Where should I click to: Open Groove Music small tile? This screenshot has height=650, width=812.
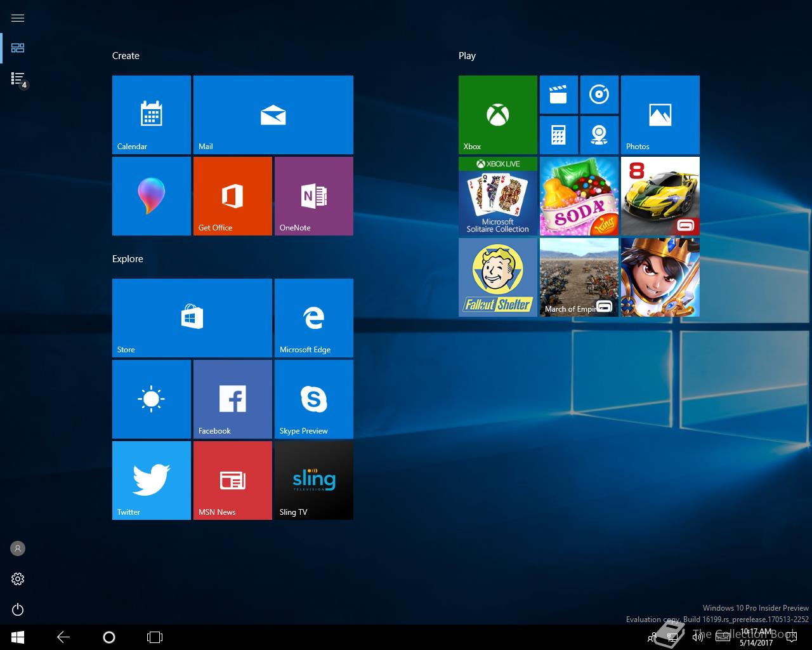pyautogui.click(x=599, y=95)
